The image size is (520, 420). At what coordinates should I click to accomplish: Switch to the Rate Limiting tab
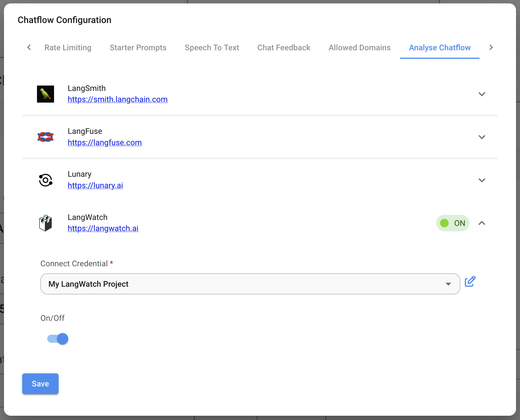(x=68, y=47)
